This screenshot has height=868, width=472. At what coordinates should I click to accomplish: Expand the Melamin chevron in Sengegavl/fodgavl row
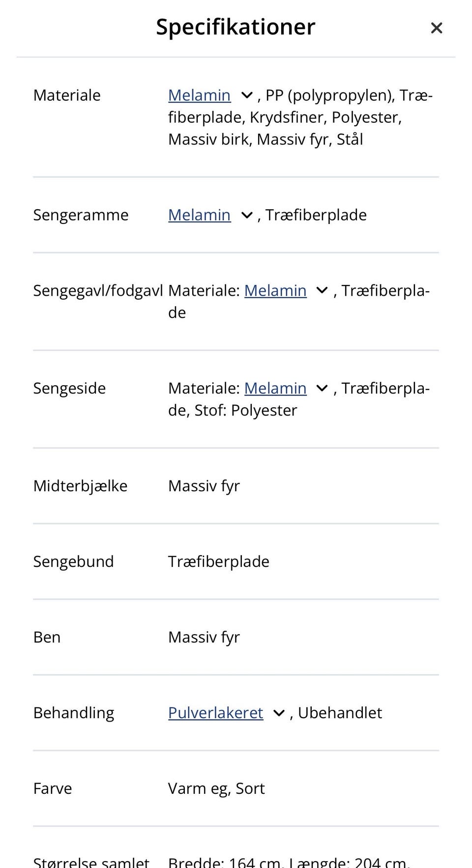tap(321, 291)
